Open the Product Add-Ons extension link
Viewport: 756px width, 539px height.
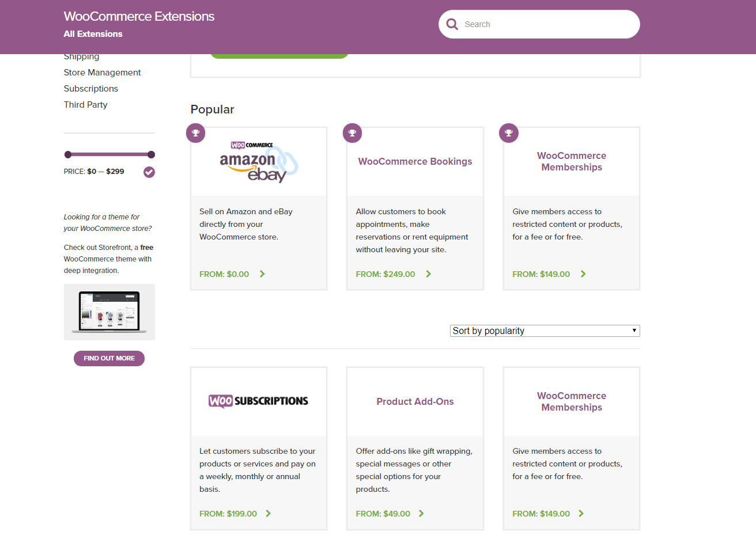415,401
